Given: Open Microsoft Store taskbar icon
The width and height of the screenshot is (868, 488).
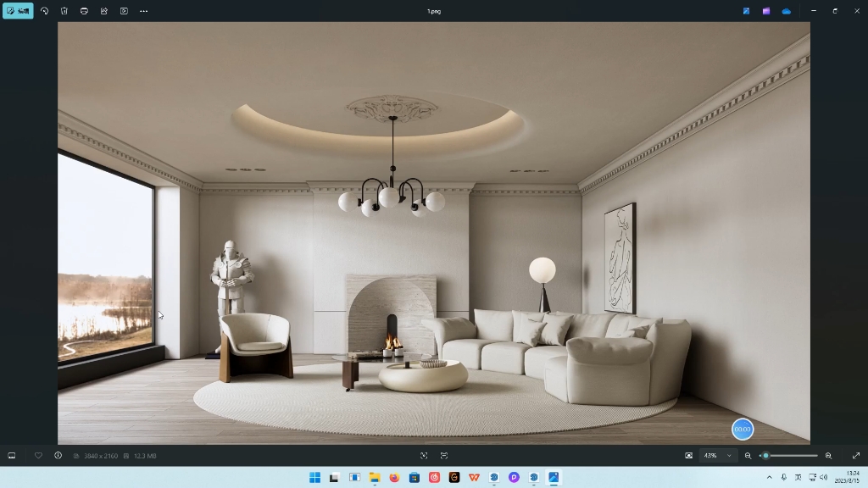Looking at the screenshot, I should [414, 478].
